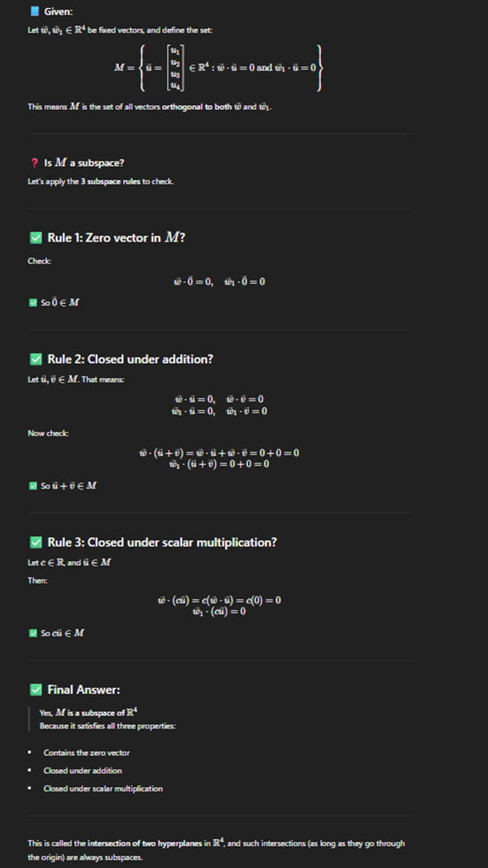This screenshot has width=488, height=868.
Task: Select the "Is M a subspace?" heading
Action: (84, 163)
